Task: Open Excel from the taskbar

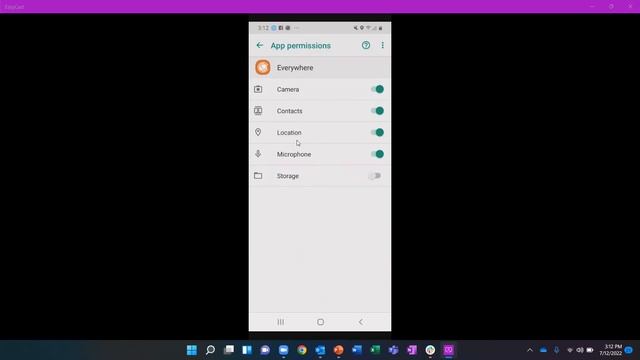Action: tap(375, 350)
